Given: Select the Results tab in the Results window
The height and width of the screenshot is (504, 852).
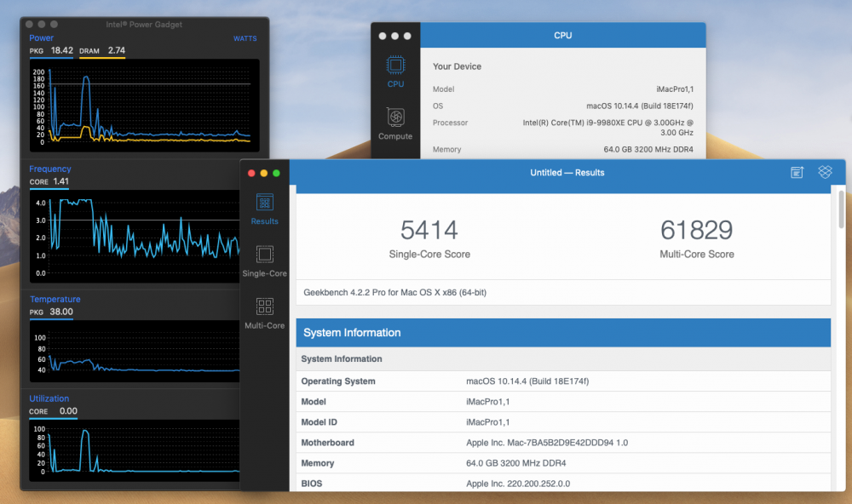Looking at the screenshot, I should [x=265, y=209].
